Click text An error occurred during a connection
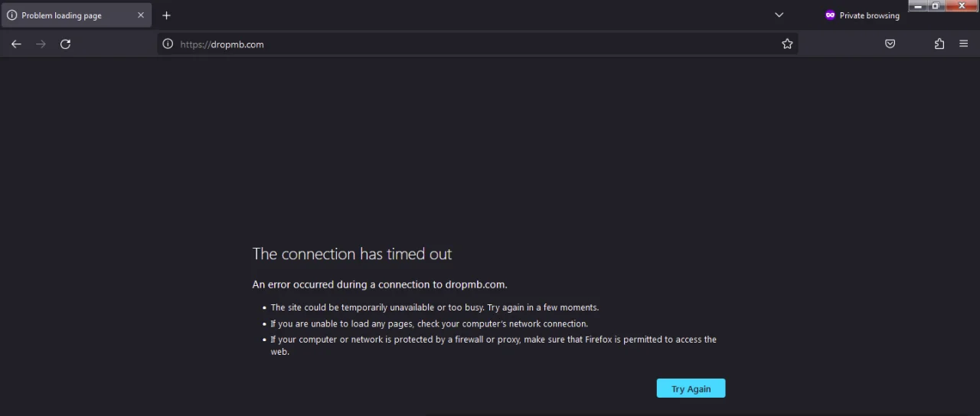This screenshot has height=416, width=980. click(380, 284)
